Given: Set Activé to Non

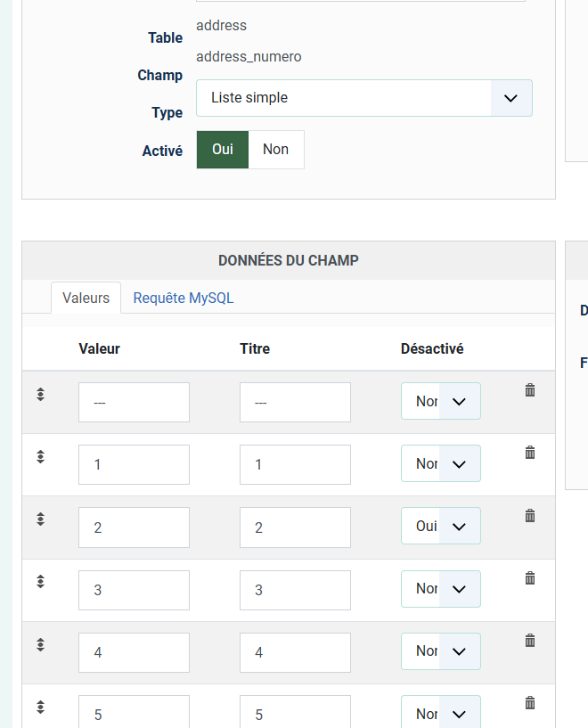Looking at the screenshot, I should tap(275, 150).
